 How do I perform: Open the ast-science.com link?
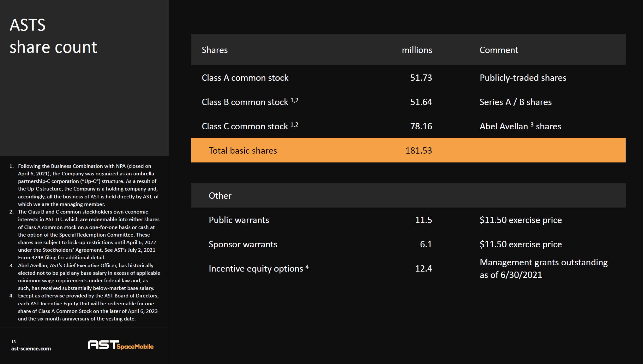click(31, 349)
